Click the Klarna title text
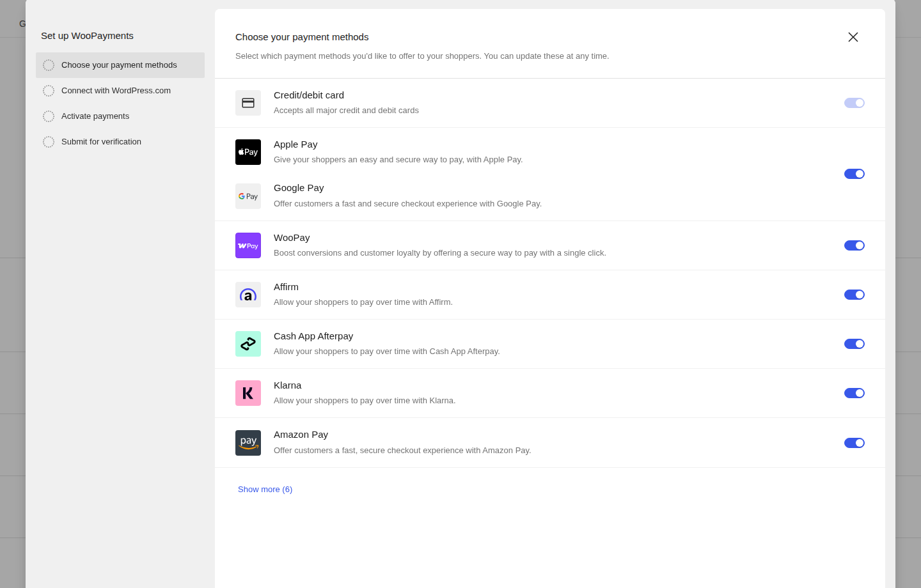This screenshot has width=921, height=588. coord(287,385)
